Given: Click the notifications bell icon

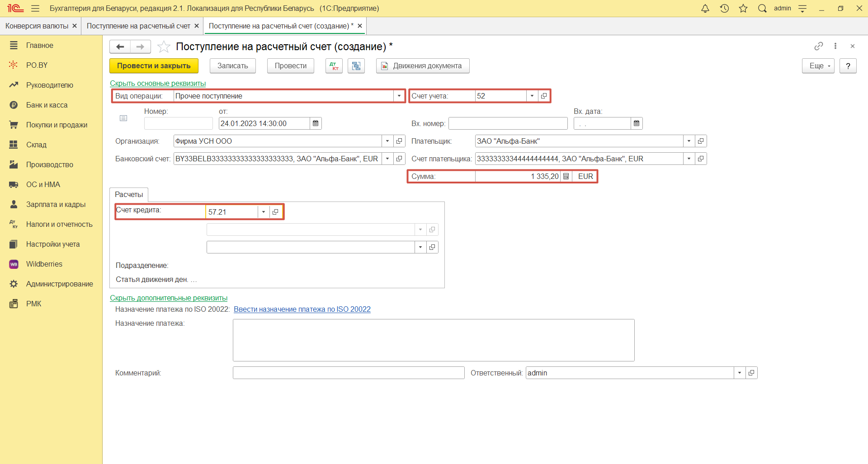Looking at the screenshot, I should (x=705, y=9).
